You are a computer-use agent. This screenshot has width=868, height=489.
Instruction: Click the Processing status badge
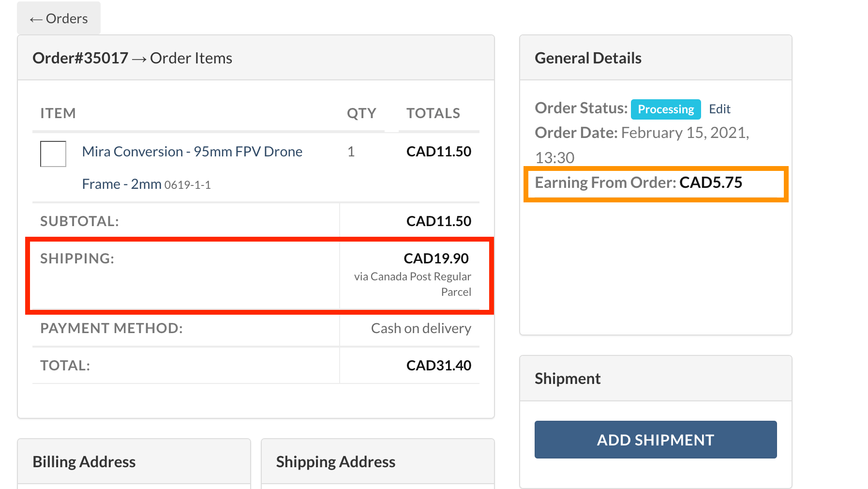[665, 109]
